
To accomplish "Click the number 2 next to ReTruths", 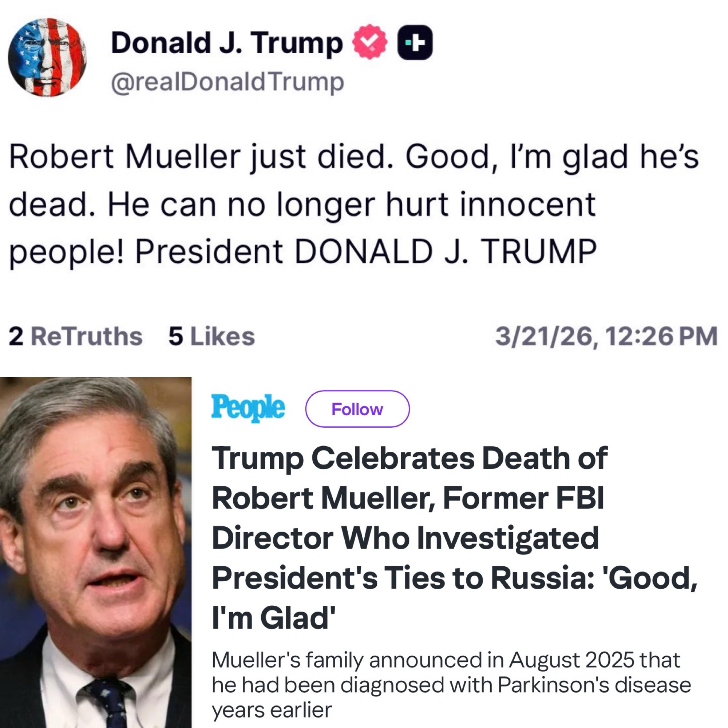I will pos(16,336).
